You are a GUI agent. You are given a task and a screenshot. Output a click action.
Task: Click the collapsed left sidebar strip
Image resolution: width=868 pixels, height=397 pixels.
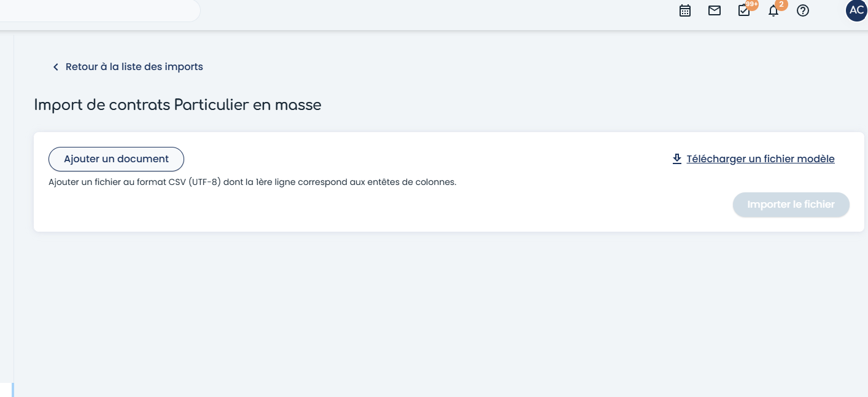pos(6,209)
